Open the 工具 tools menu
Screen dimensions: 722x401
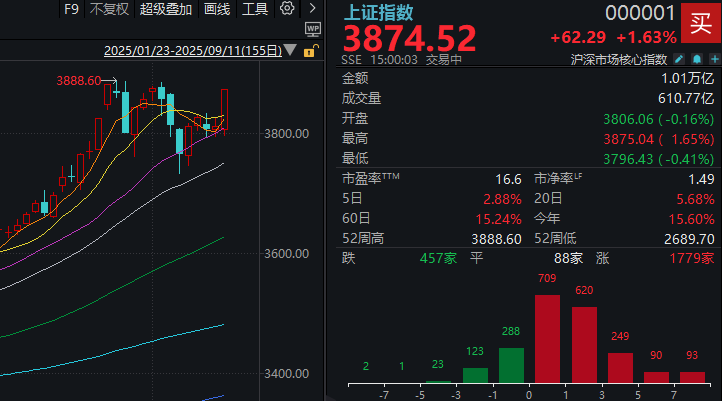255,9
